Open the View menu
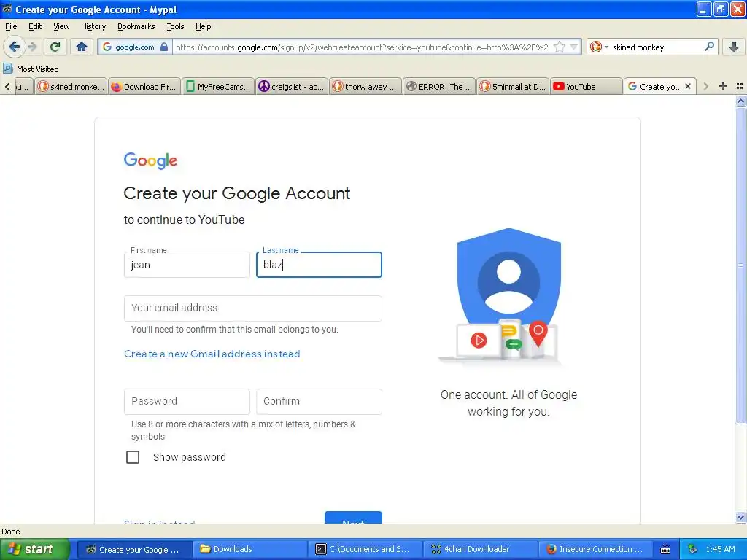Screen dimensions: 747x560 pyautogui.click(x=61, y=26)
